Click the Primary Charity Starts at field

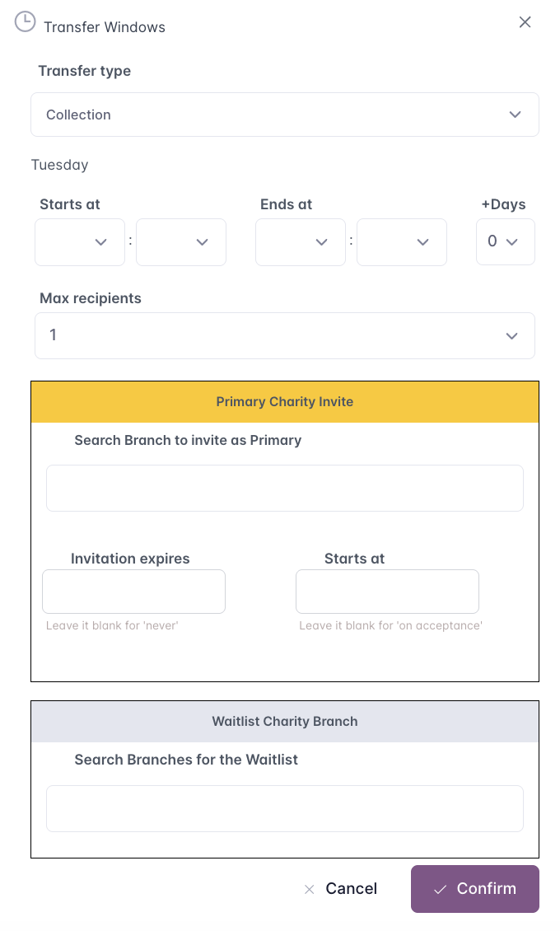pyautogui.click(x=387, y=592)
